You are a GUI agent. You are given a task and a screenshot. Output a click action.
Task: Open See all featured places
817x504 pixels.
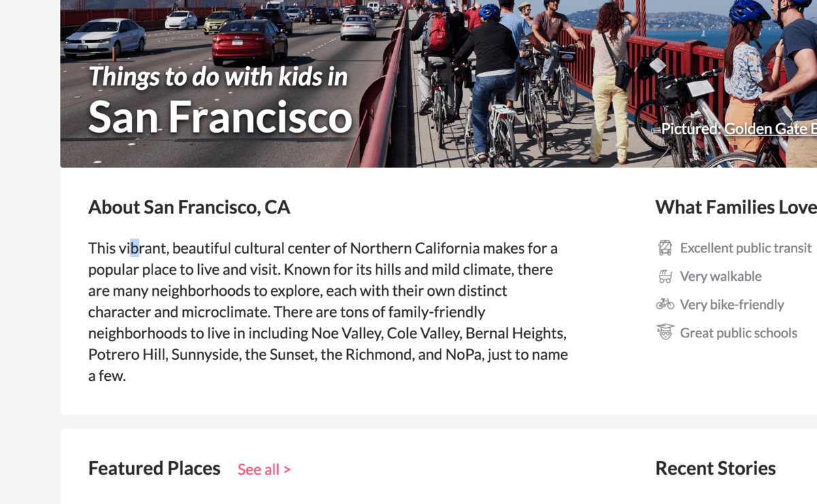(x=264, y=469)
